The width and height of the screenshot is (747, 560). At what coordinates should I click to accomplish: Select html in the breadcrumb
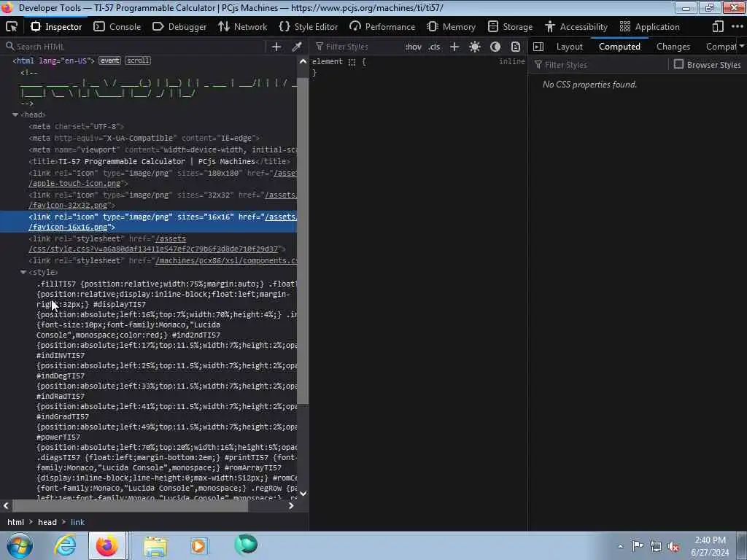pos(16,522)
